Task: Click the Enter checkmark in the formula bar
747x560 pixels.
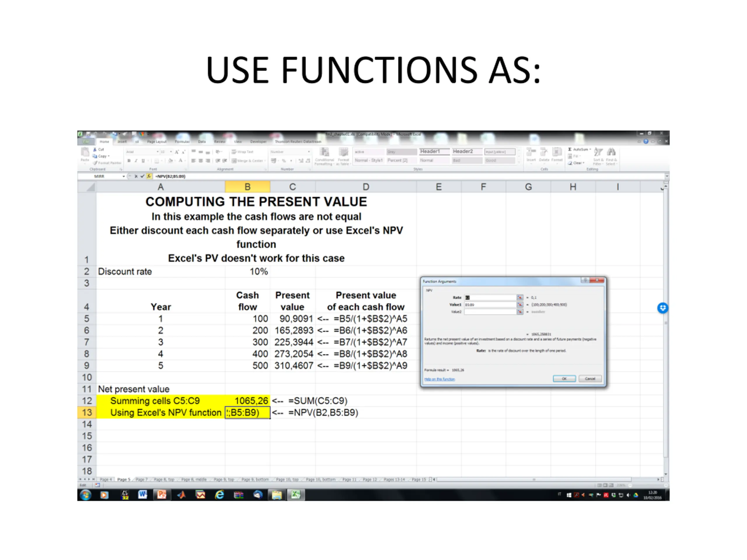Action: 142,176
